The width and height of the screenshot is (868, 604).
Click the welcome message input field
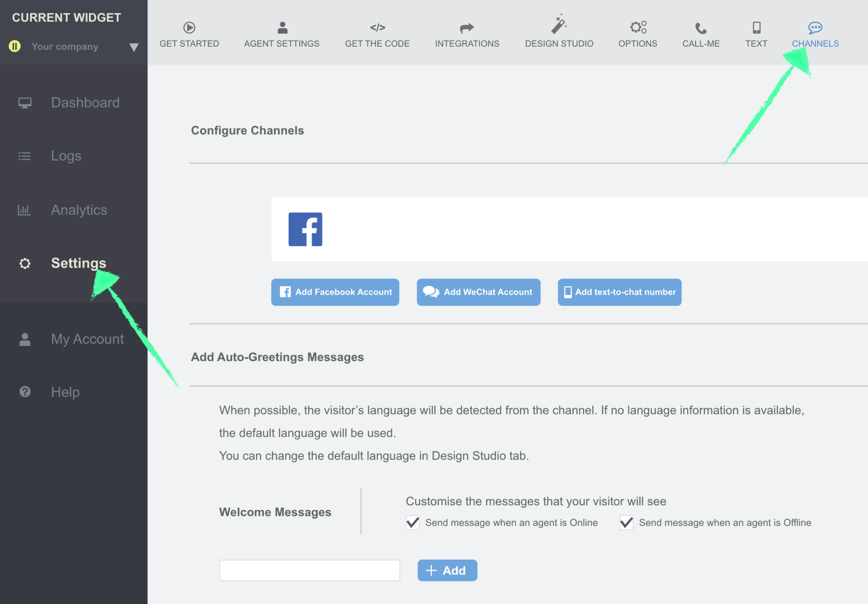[309, 570]
